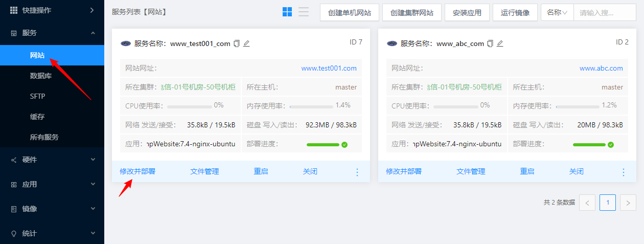
Task: Click 修改并部署 for www_test001_com
Action: (137, 171)
